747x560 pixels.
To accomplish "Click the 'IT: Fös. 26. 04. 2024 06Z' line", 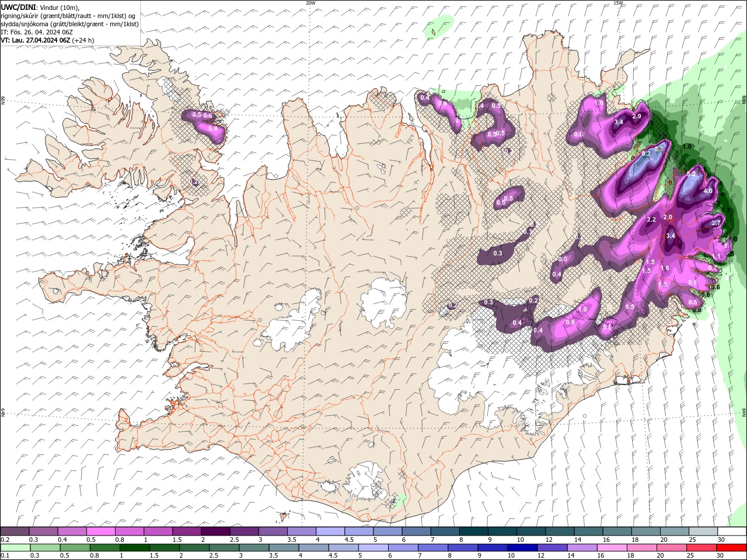I will pos(36,32).
